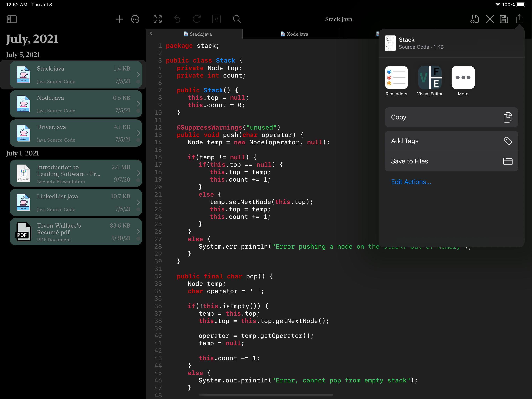Click the new document plus icon
The image size is (532, 399).
[x=474, y=19]
